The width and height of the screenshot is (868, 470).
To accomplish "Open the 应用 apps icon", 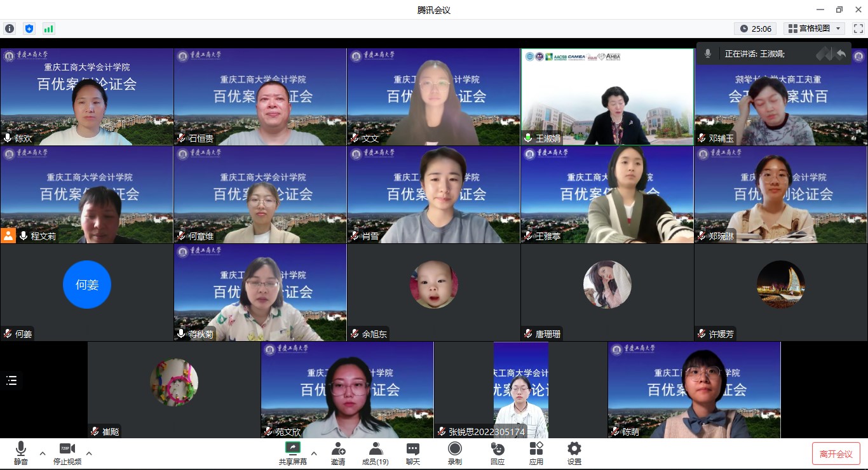I will click(536, 453).
